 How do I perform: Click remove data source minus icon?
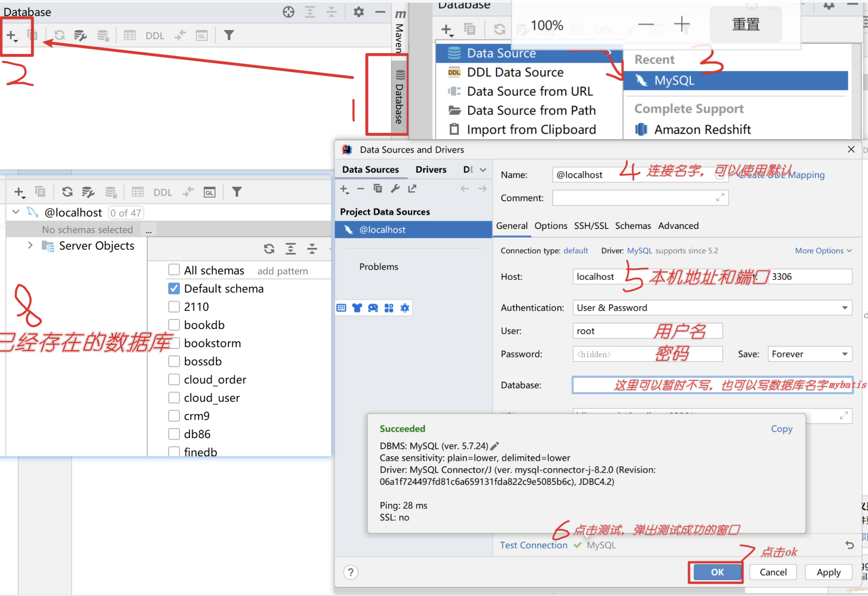[x=360, y=189]
